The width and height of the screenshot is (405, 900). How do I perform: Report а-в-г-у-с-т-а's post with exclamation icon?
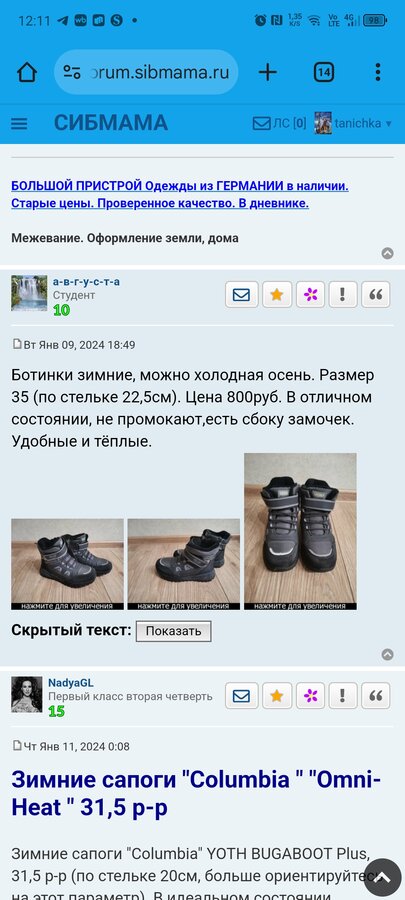[x=343, y=295]
